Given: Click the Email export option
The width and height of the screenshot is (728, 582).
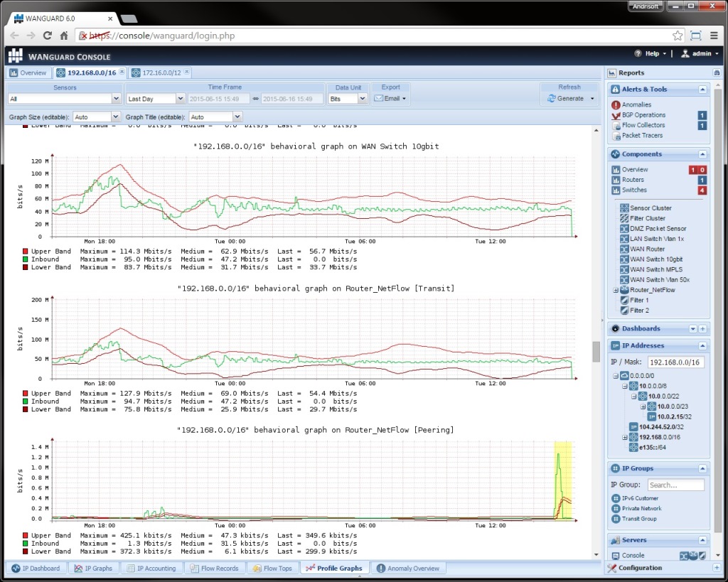Looking at the screenshot, I should pyautogui.click(x=390, y=99).
